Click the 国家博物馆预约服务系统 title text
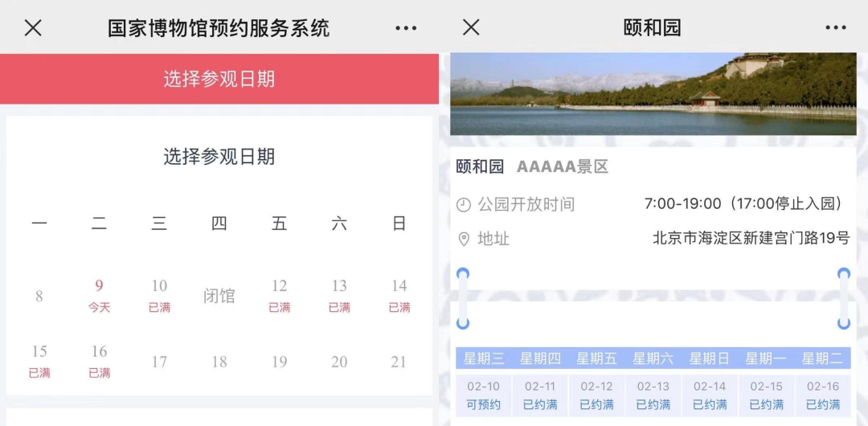 pos(219,27)
